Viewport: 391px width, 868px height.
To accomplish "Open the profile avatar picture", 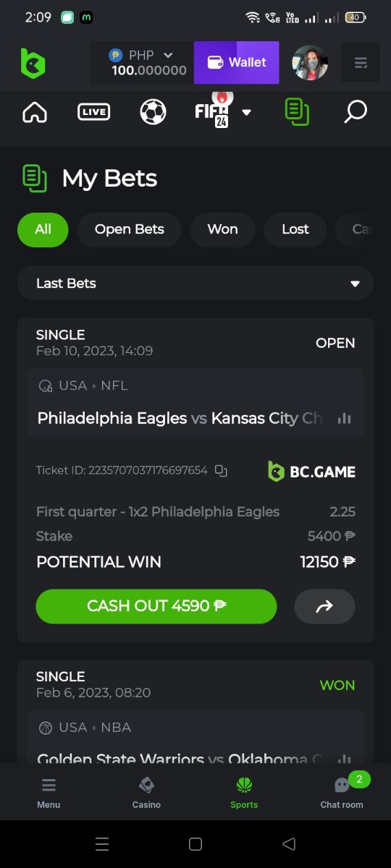I will pyautogui.click(x=310, y=63).
